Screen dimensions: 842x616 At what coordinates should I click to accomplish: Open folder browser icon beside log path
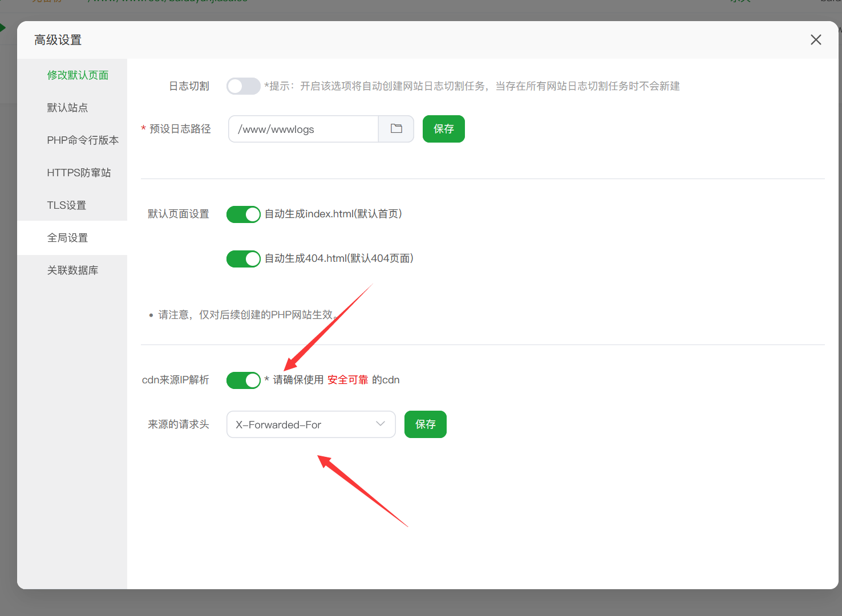[396, 129]
